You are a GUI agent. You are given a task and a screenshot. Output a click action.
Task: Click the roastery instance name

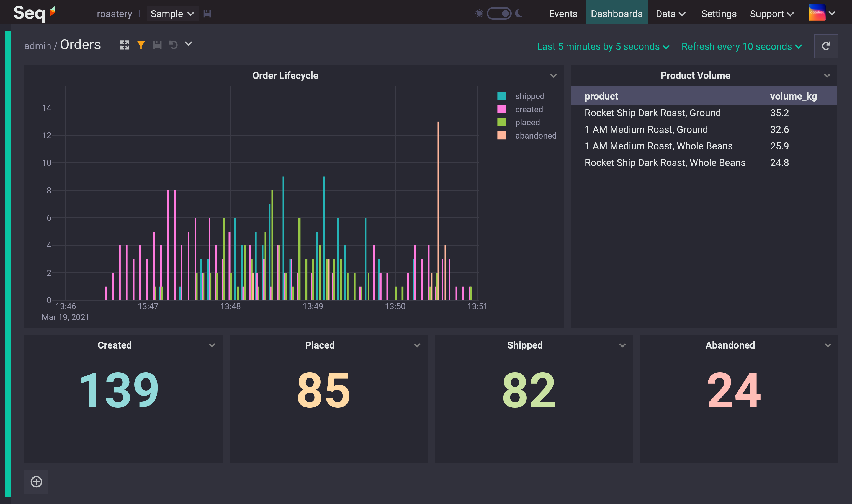click(114, 14)
